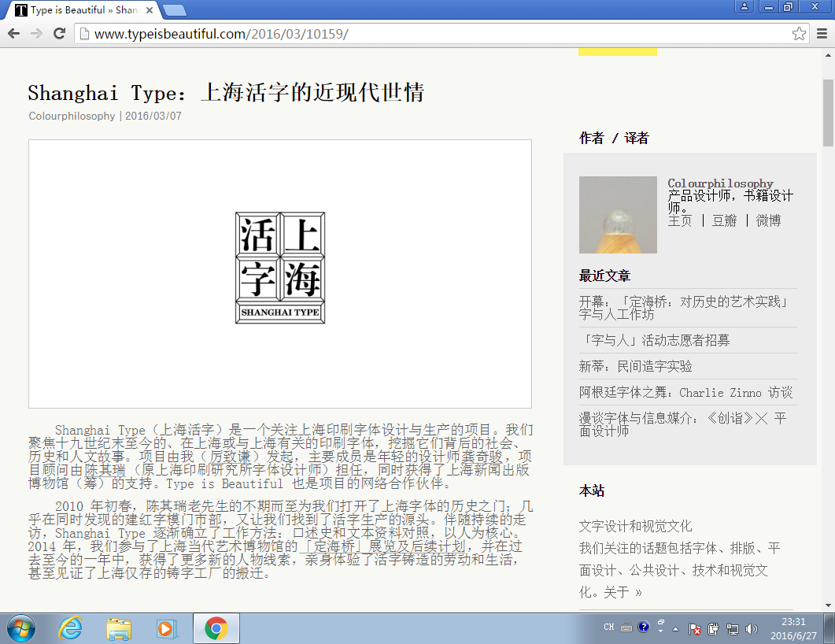
Task: Launch Internet Explorer from the taskbar
Action: pos(70,628)
